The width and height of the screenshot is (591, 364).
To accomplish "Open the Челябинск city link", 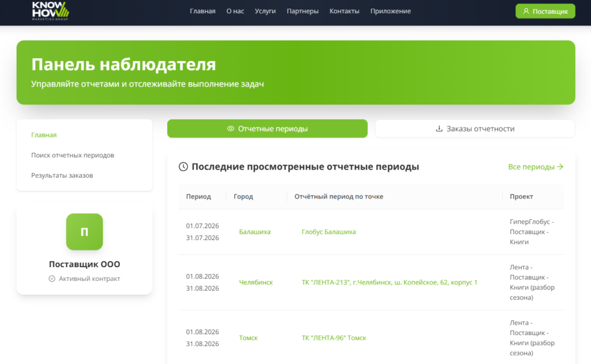I will pos(256,282).
